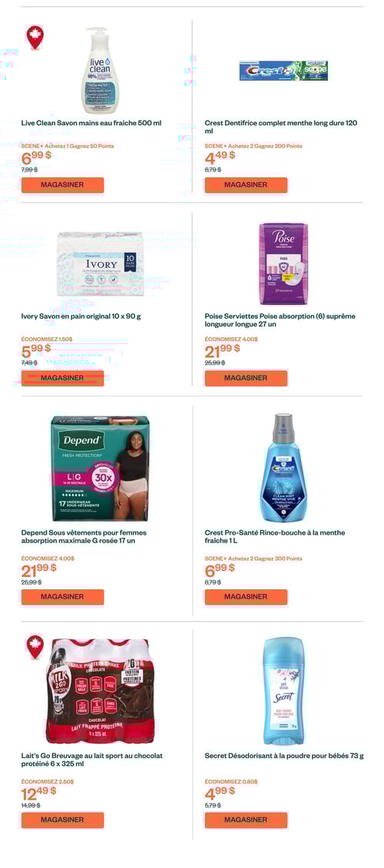Click MAGASINER under Live Clean hand soap
384x868 pixels.
62,185
